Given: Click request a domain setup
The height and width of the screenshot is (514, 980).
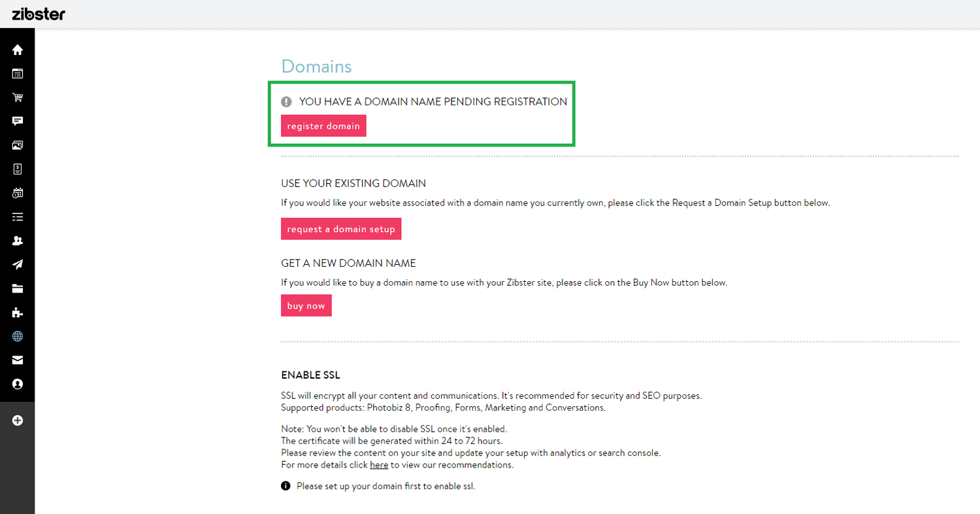Looking at the screenshot, I should [340, 229].
